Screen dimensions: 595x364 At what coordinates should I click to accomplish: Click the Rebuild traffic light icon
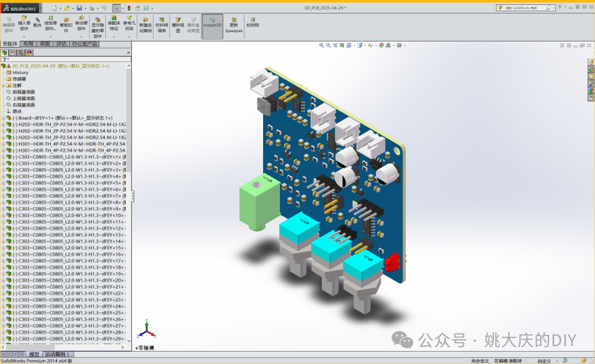pos(129,8)
